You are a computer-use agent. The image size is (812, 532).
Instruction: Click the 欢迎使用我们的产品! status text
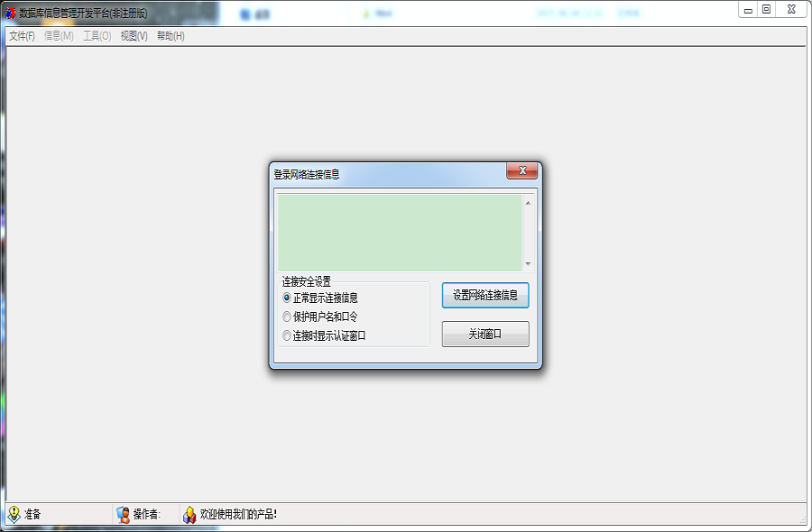[238, 514]
